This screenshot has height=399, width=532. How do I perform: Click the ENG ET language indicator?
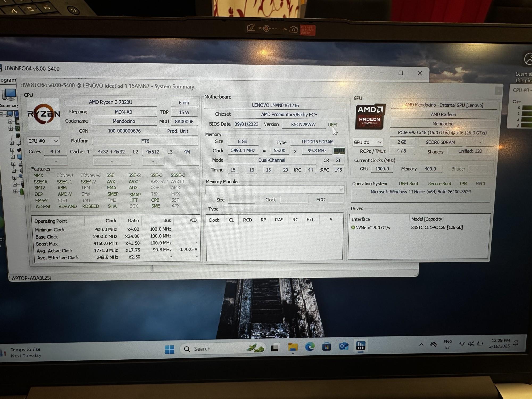point(448,344)
